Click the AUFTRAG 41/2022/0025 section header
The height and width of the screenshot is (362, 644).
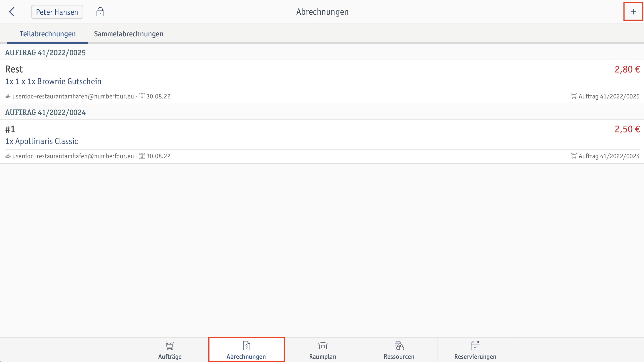point(45,53)
